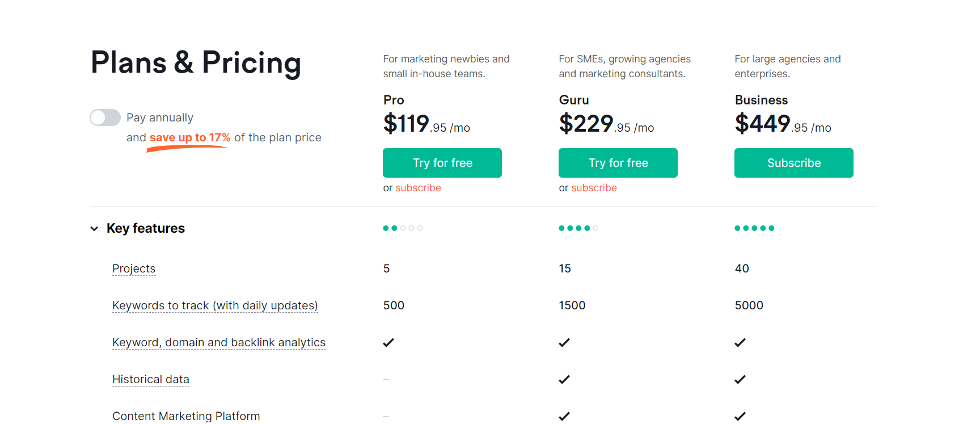The height and width of the screenshot is (424, 980).
Task: Click the Guru plan Try for free button
Action: [618, 163]
